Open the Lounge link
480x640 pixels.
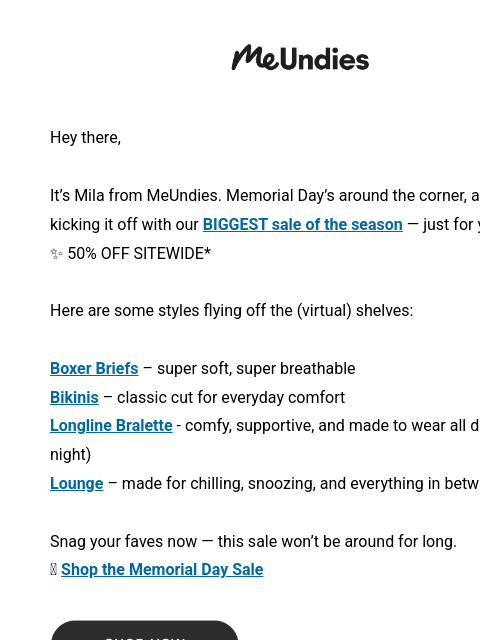pos(76,484)
